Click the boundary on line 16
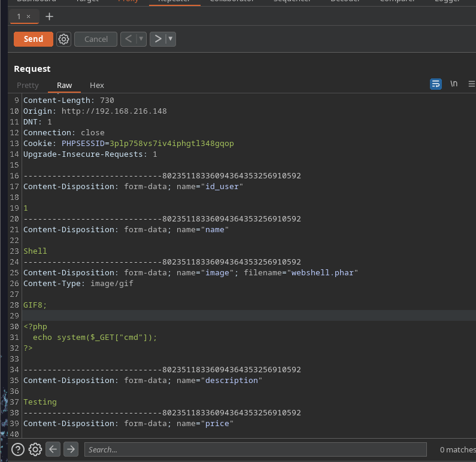The width and height of the screenshot is (476, 462). [162, 176]
